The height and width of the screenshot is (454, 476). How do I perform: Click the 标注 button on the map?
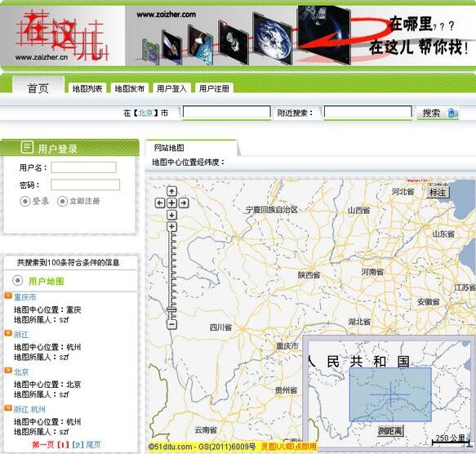[438, 192]
